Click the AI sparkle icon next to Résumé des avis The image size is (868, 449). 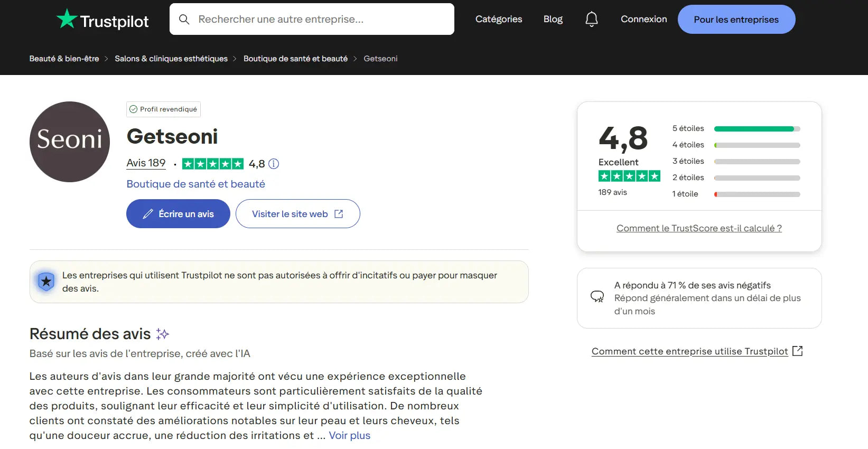coord(162,334)
